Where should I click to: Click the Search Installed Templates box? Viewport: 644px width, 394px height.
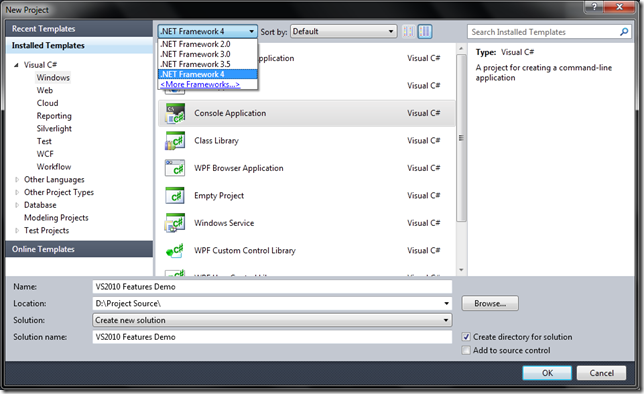(544, 32)
